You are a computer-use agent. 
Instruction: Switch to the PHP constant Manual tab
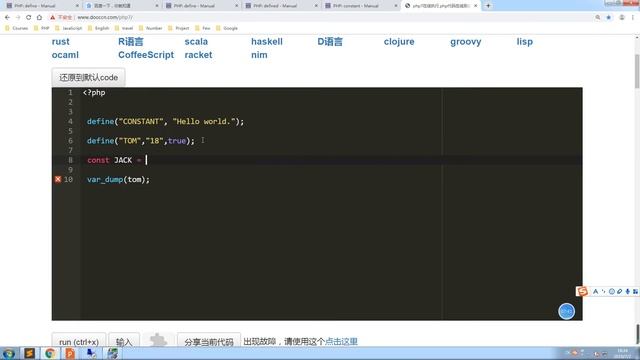(x=359, y=6)
